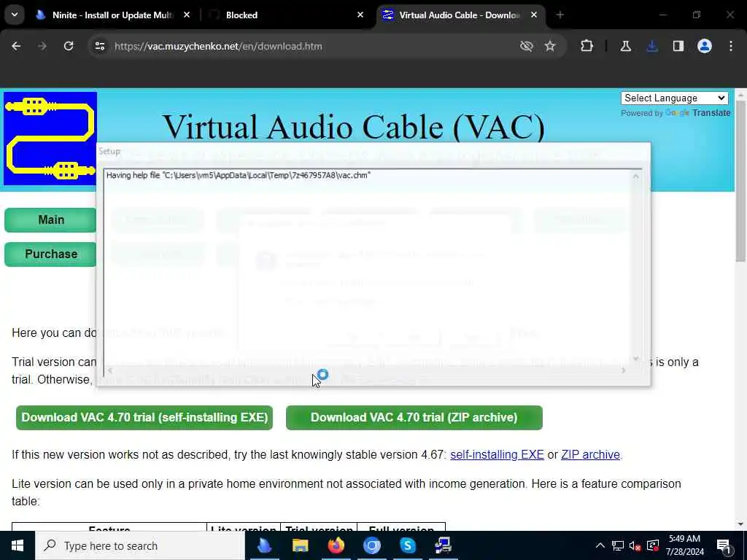Screen dimensions: 747x560
Task: Go back to the previous page
Action: coord(16,46)
